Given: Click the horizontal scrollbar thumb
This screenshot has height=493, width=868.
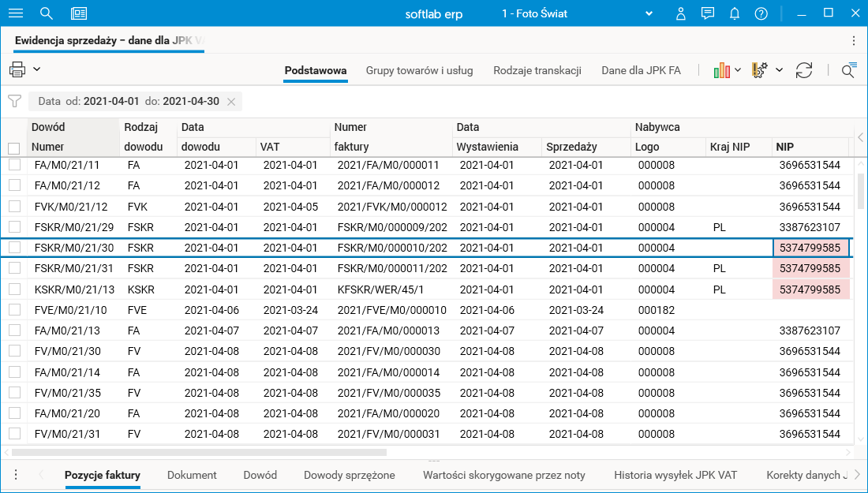Looking at the screenshot, I should [x=200, y=452].
